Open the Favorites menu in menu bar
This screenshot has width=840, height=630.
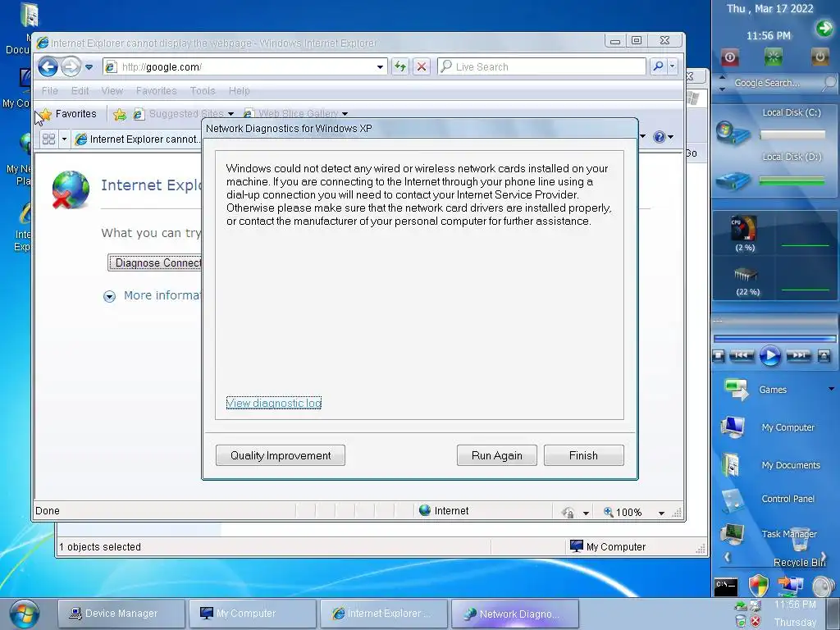(156, 90)
